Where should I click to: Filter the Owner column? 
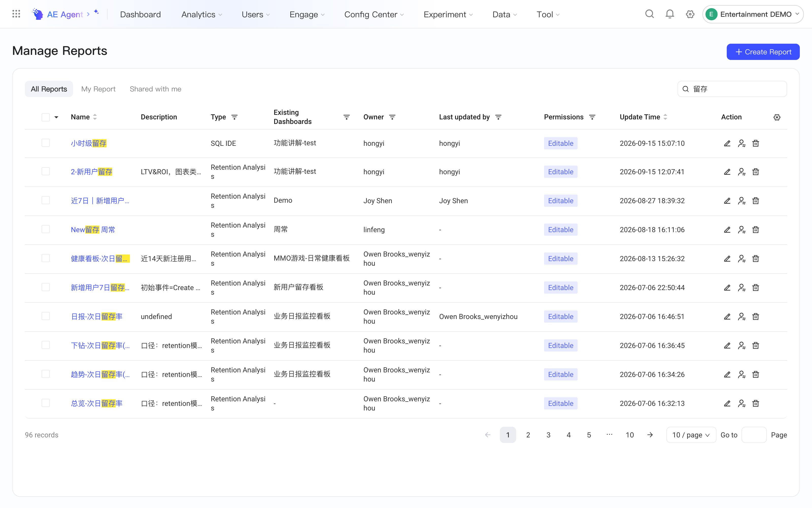tap(392, 117)
